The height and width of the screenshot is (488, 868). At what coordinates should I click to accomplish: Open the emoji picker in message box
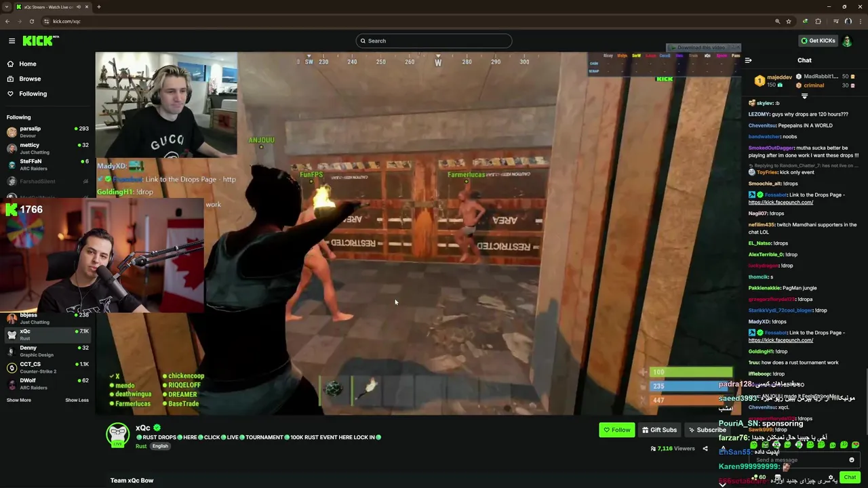(x=852, y=460)
